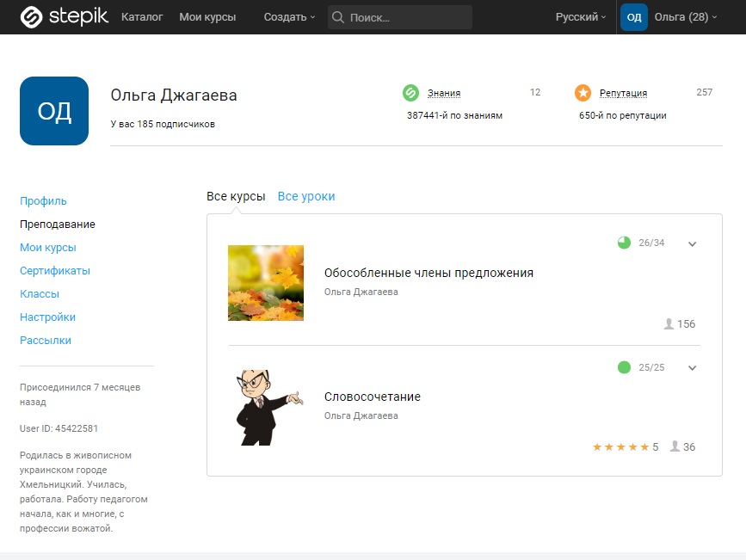Click the User ID: 45422581 text

coord(59,428)
